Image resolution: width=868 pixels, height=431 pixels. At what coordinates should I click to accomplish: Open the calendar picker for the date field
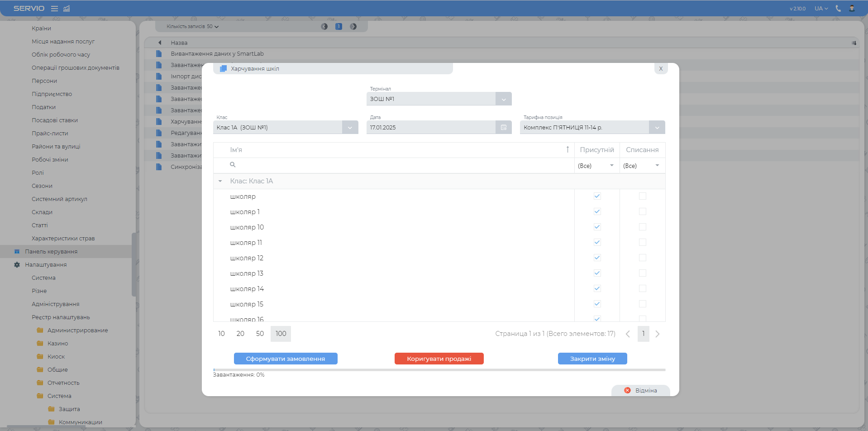coord(504,128)
